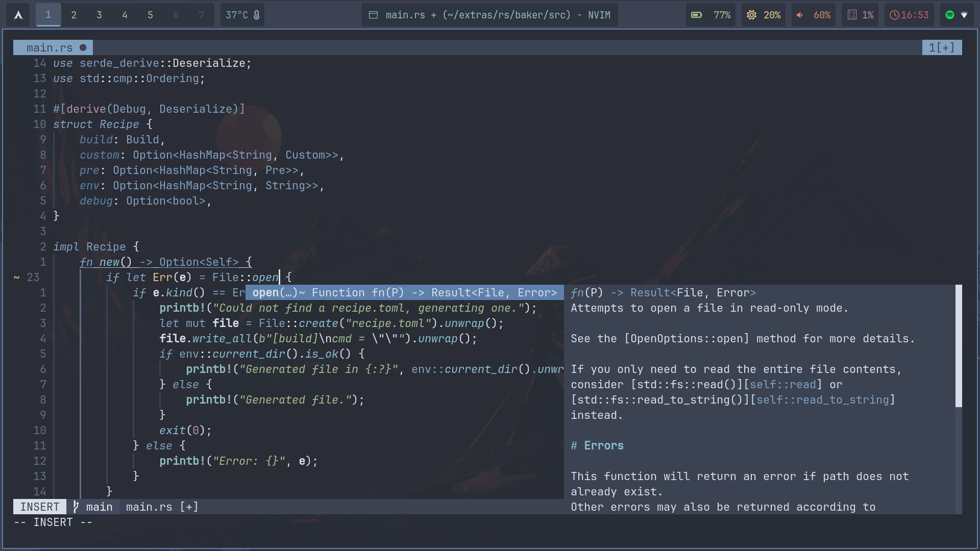The height and width of the screenshot is (551, 980).
Task: Click the 'build: Build,' field line
Action: (x=122, y=139)
